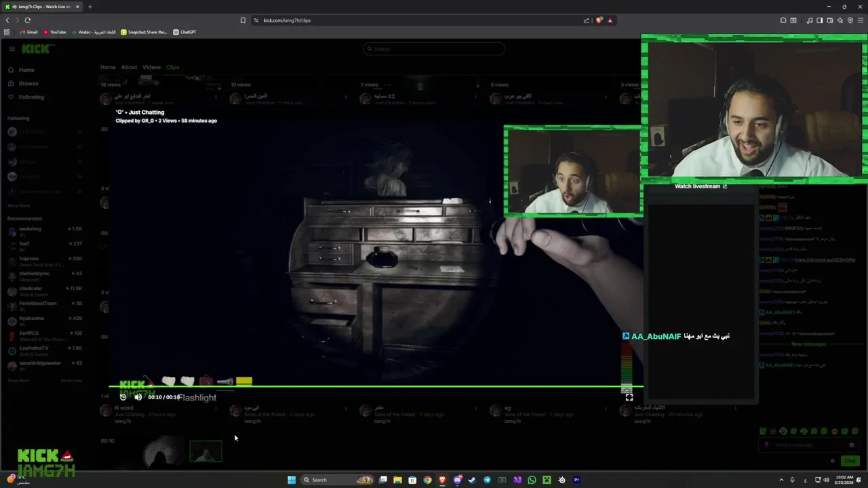Open File Explorer from the taskbar
The height and width of the screenshot is (488, 868).
[397, 480]
